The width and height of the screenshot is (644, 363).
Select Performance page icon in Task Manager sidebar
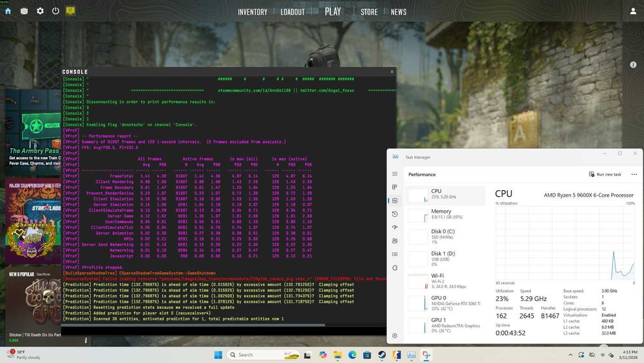coord(395,201)
